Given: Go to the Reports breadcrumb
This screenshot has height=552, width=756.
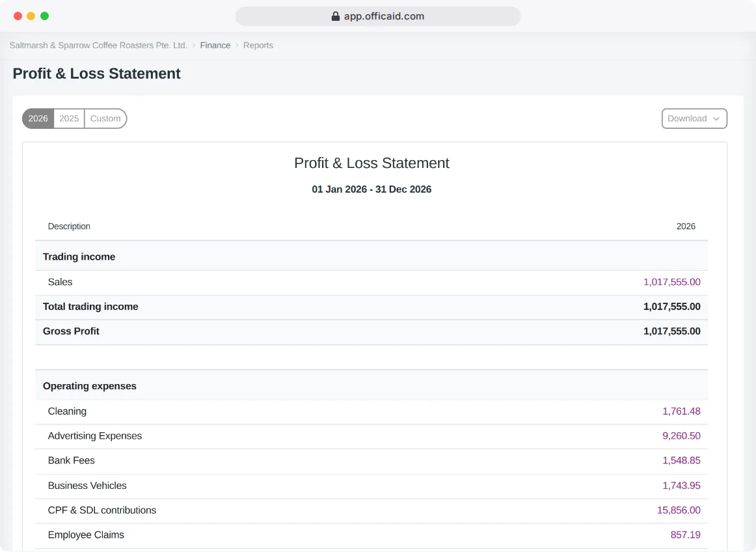Looking at the screenshot, I should point(258,46).
